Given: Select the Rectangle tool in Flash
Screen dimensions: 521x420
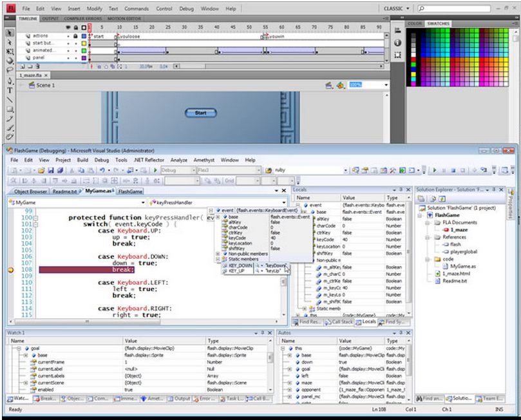Looking at the screenshot, I should click(x=10, y=109).
